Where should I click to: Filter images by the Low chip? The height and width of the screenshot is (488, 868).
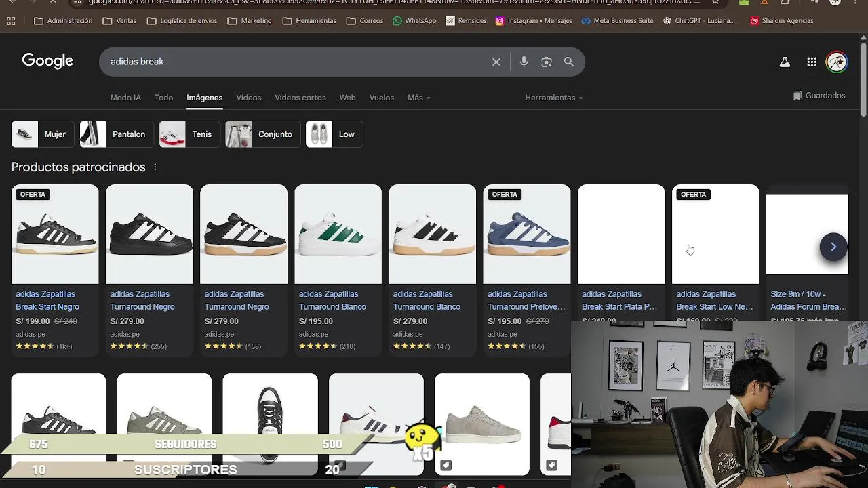(x=334, y=134)
